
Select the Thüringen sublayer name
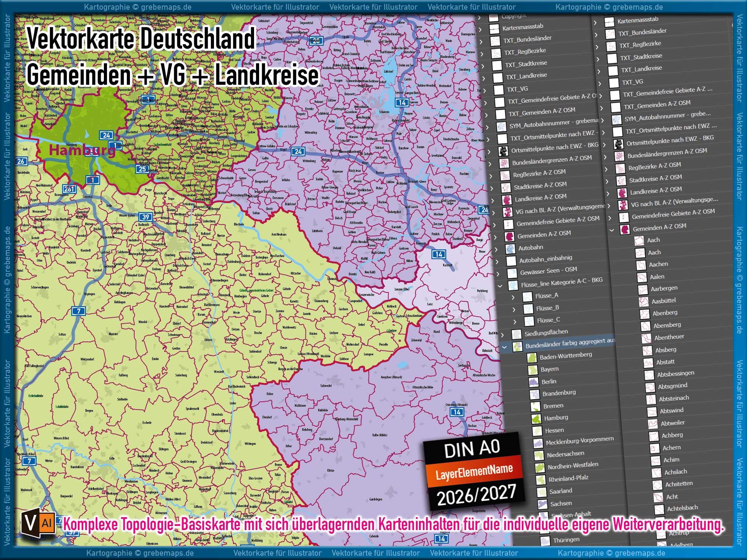[x=566, y=540]
